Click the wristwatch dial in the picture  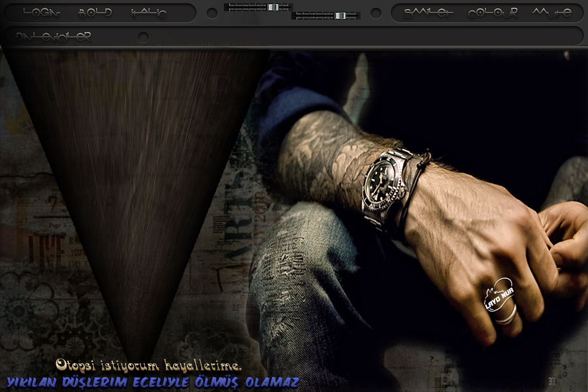coord(380,177)
